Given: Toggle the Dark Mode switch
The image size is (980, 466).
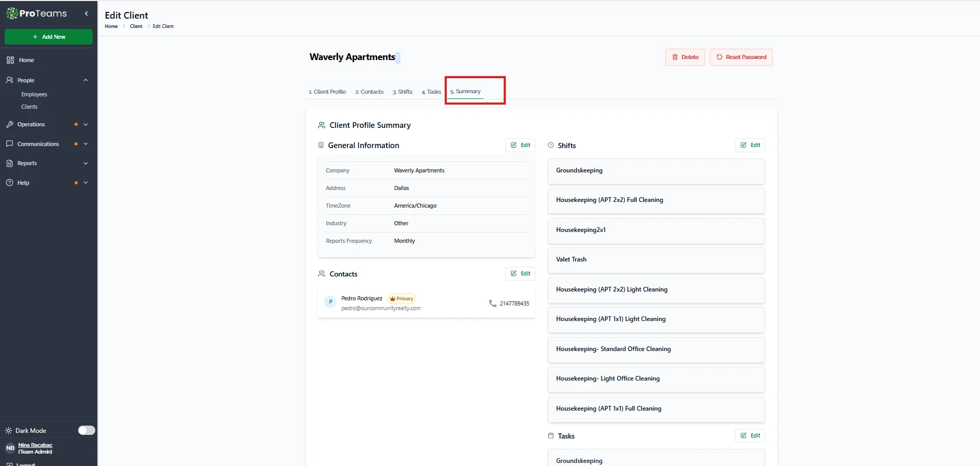Looking at the screenshot, I should click(86, 430).
